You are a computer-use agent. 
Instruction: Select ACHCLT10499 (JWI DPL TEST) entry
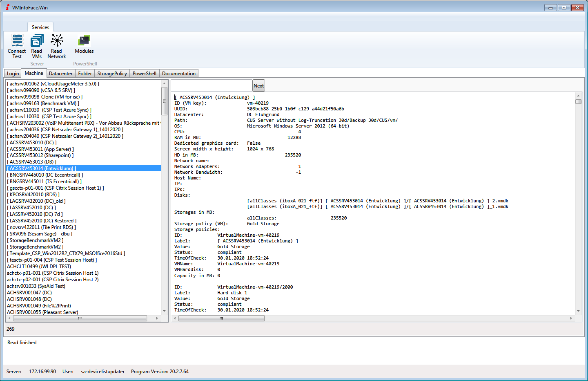click(x=39, y=267)
